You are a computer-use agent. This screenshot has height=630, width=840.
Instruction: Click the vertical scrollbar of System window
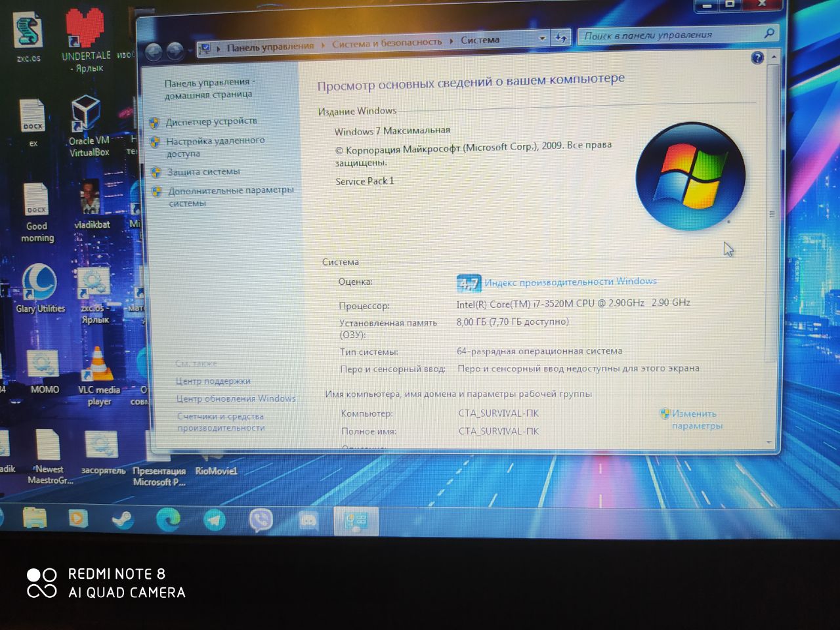[772, 213]
